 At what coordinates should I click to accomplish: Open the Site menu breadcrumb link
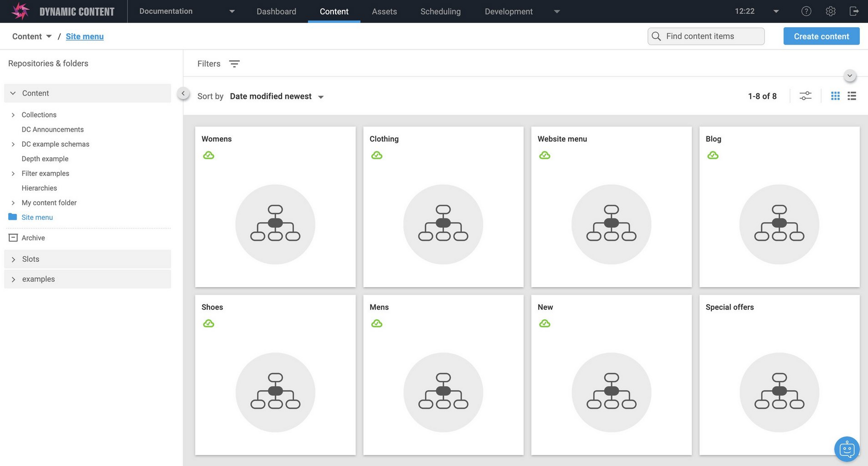pyautogui.click(x=84, y=36)
